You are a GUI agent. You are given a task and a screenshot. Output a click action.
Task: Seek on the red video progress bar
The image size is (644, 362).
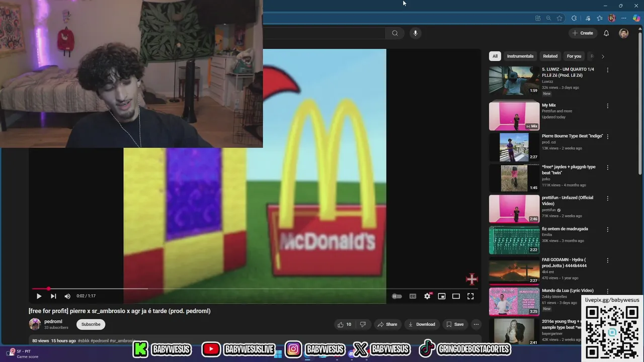(254, 289)
